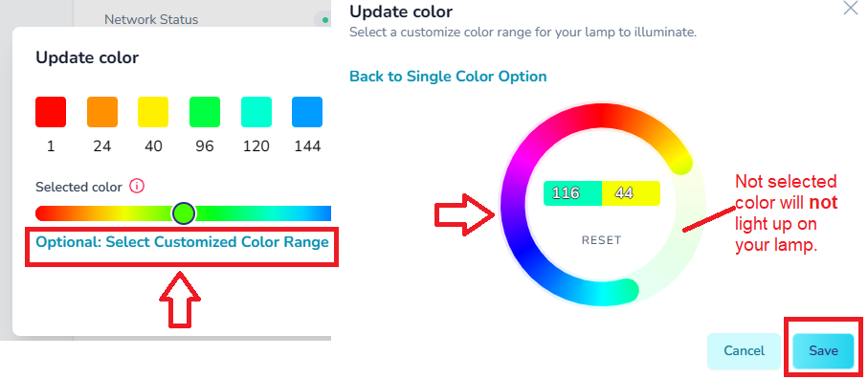Select the aqua swatch labeled 120

tap(256, 112)
